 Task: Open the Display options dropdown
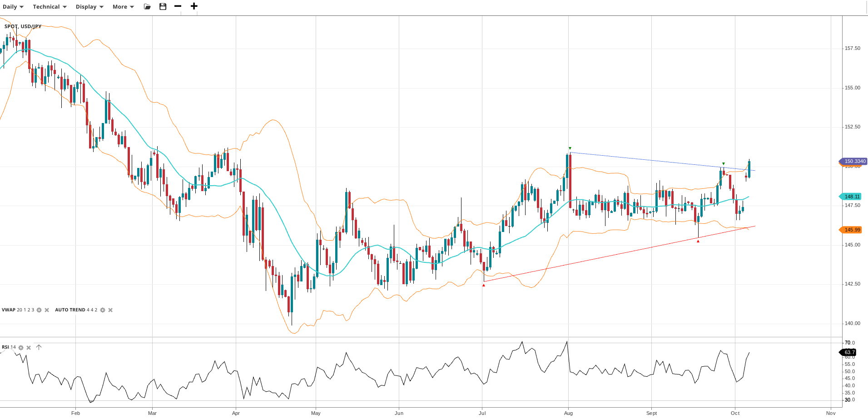(x=89, y=7)
